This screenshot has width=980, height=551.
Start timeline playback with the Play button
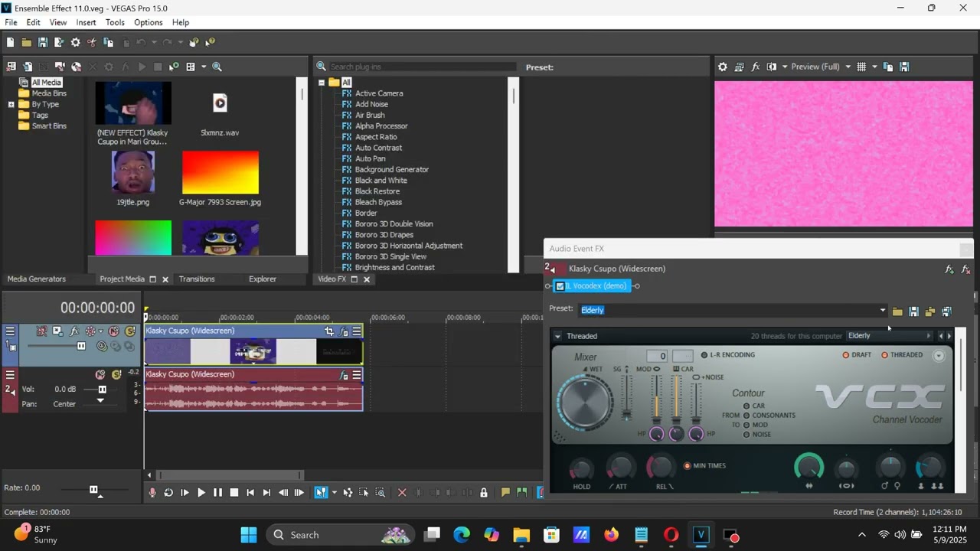201,493
